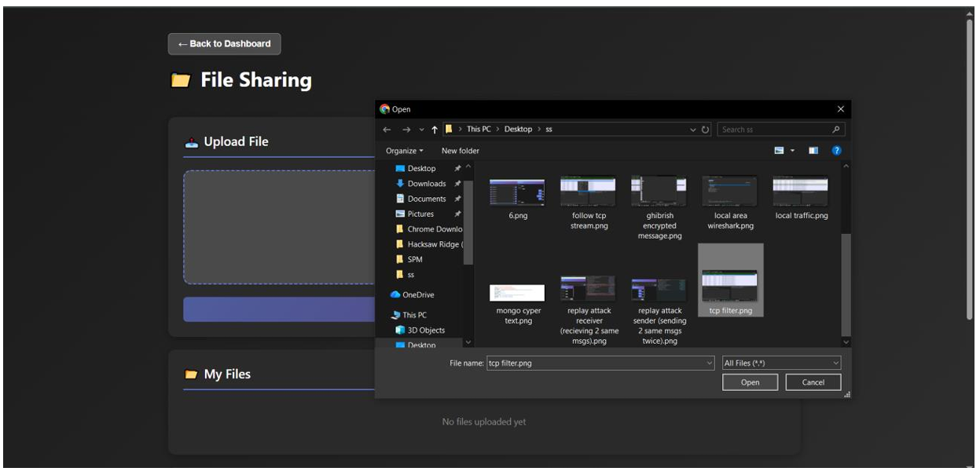Open the view options dropdown arrow
Screen dimensions: 980x475
[x=792, y=151]
